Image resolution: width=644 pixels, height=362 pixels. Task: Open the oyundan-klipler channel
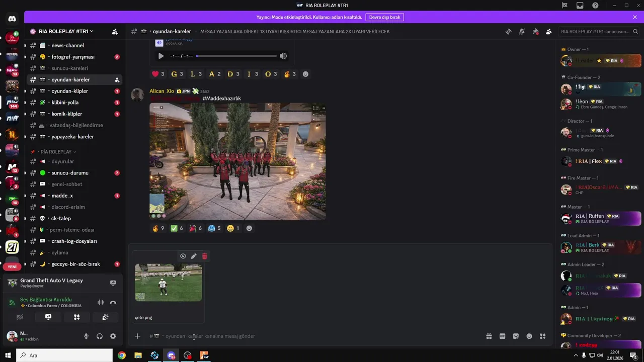pos(74,91)
